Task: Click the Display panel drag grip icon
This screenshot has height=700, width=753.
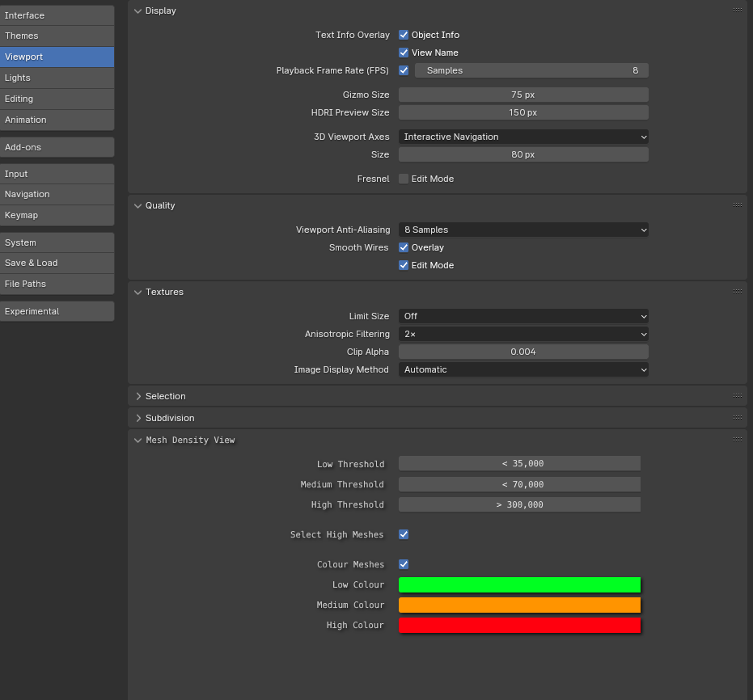Action: coord(738,10)
